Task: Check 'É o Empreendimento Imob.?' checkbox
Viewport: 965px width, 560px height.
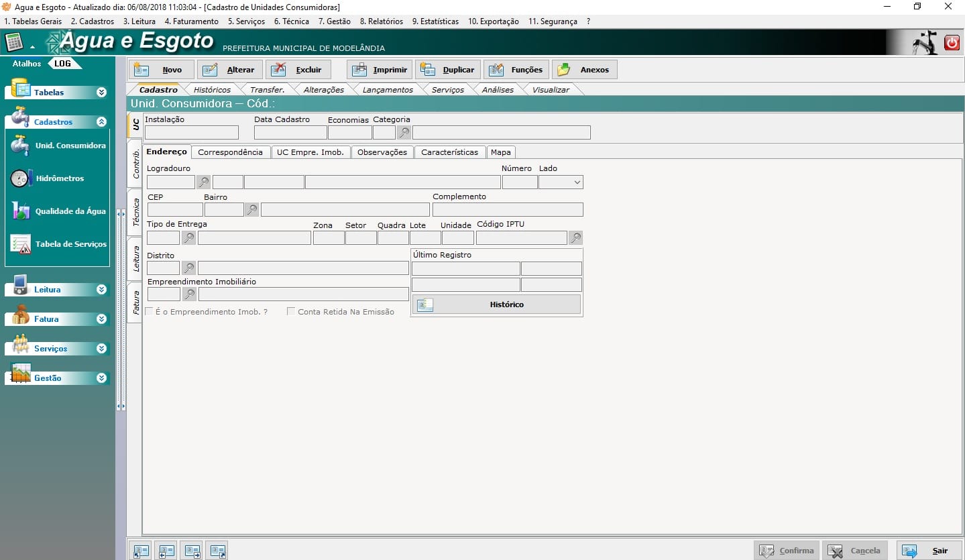Action: pyautogui.click(x=149, y=312)
